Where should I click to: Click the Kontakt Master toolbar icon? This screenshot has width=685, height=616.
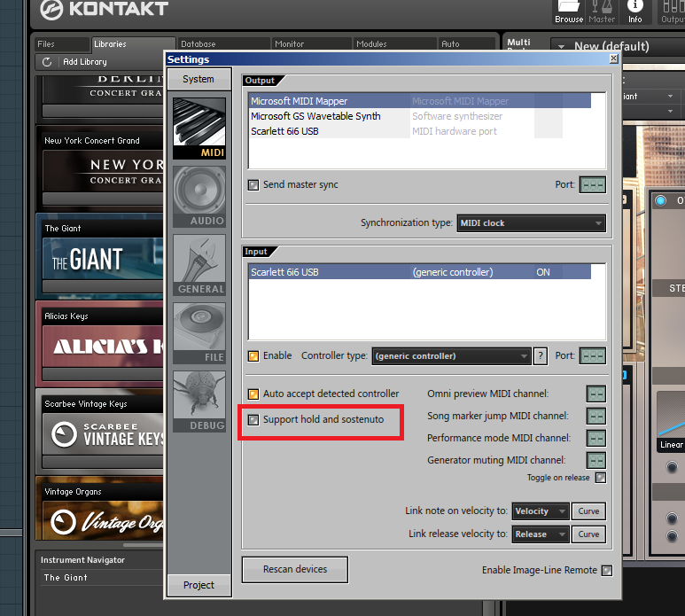click(x=602, y=12)
